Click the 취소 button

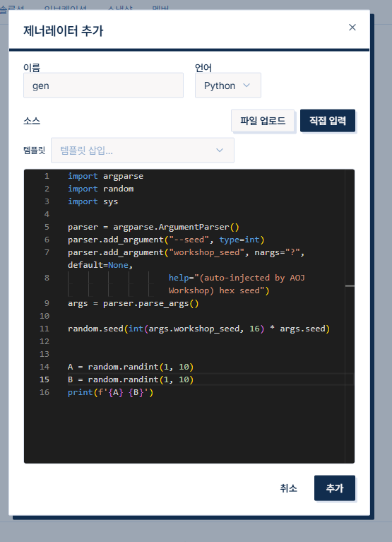coord(288,488)
